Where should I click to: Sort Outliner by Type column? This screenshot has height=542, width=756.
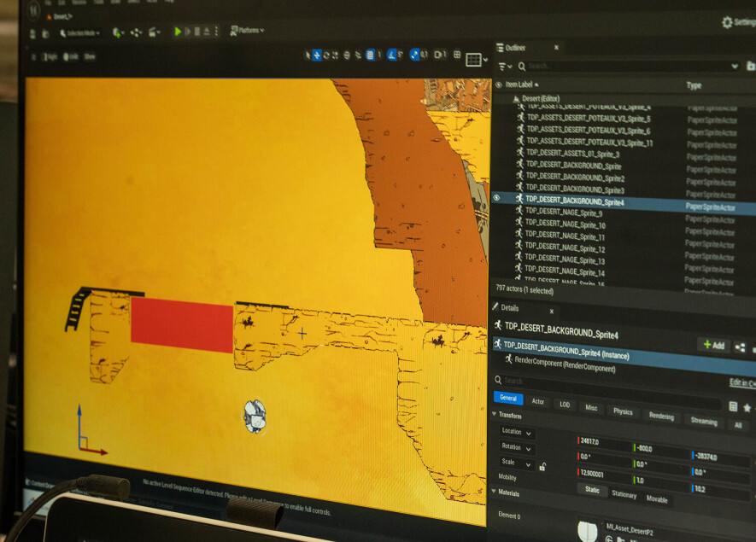tap(694, 85)
